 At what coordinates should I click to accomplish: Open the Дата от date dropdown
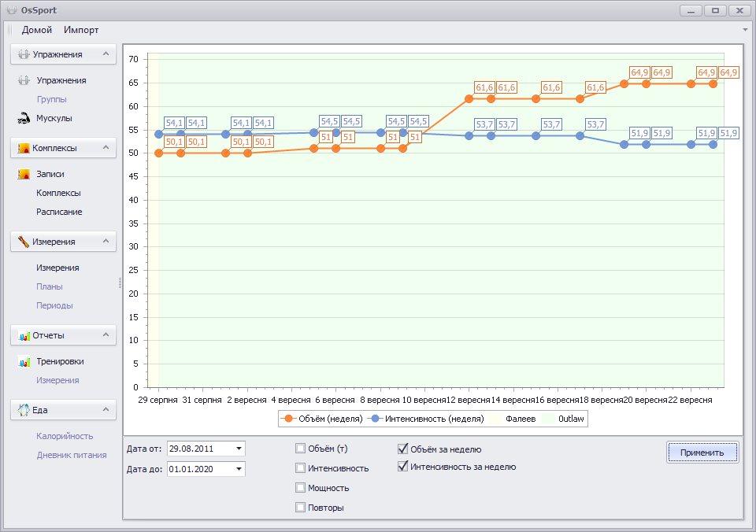click(x=239, y=449)
